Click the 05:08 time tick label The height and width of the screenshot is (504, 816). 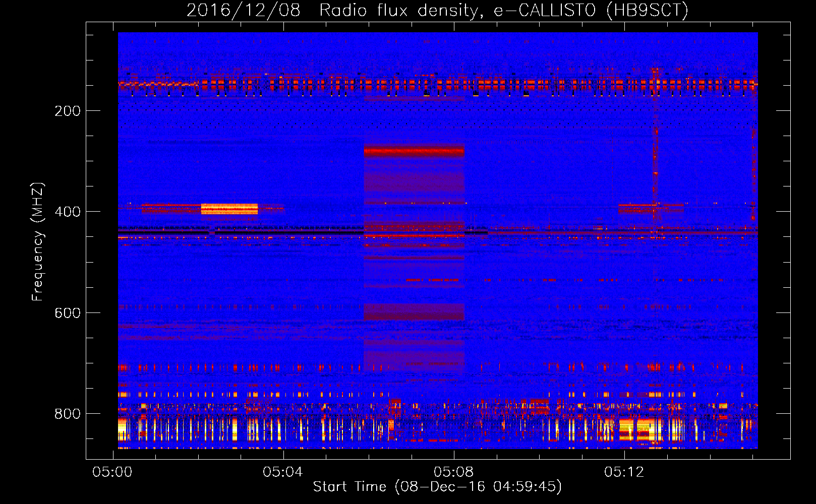click(453, 472)
